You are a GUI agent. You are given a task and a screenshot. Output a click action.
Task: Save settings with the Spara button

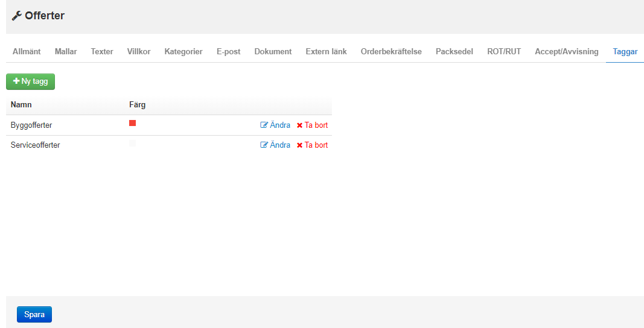tap(34, 315)
